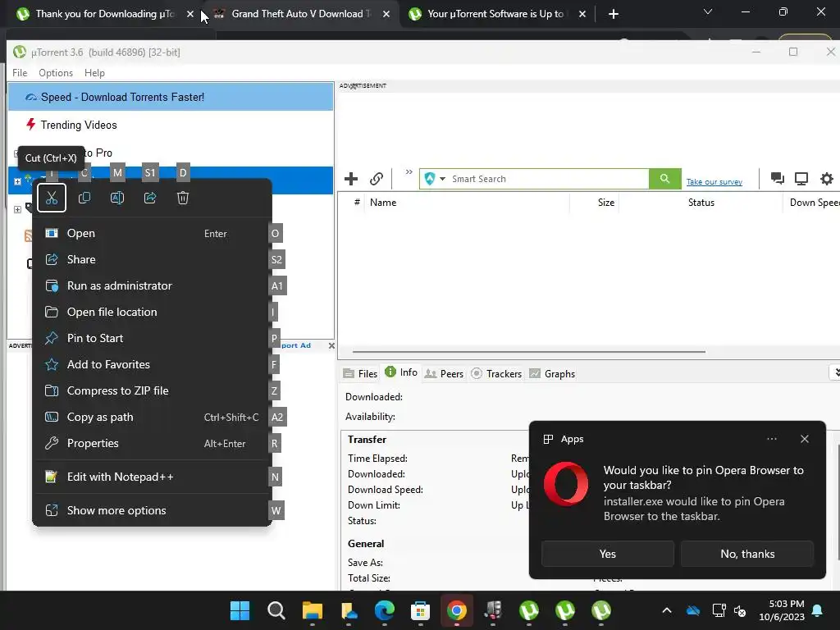840x630 pixels.
Task: Switch to the Info tab
Action: (401, 372)
